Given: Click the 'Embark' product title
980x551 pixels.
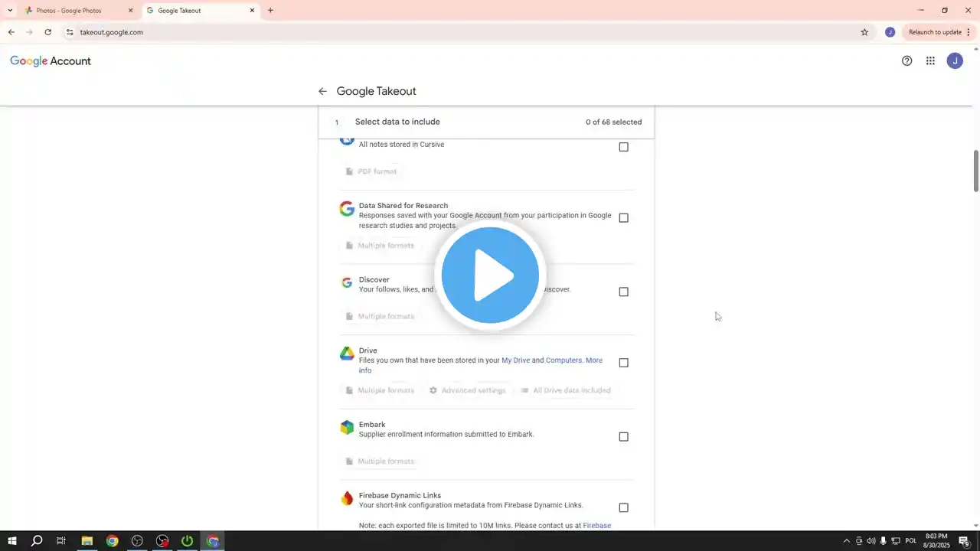Looking at the screenshot, I should [x=372, y=425].
